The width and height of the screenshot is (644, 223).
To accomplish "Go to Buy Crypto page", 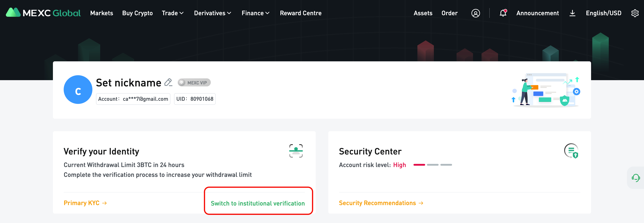I will 137,13.
